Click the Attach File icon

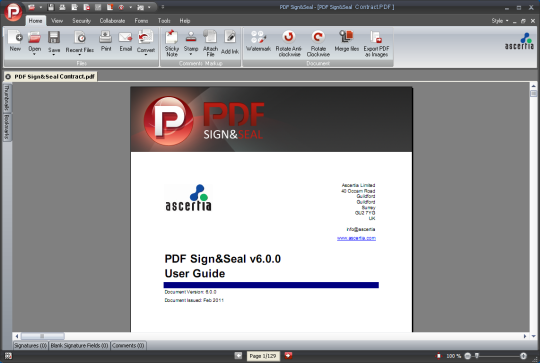(x=210, y=37)
